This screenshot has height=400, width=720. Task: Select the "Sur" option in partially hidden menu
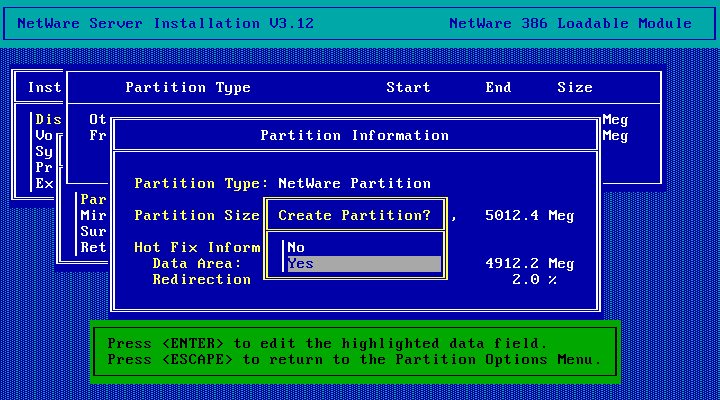(93, 231)
